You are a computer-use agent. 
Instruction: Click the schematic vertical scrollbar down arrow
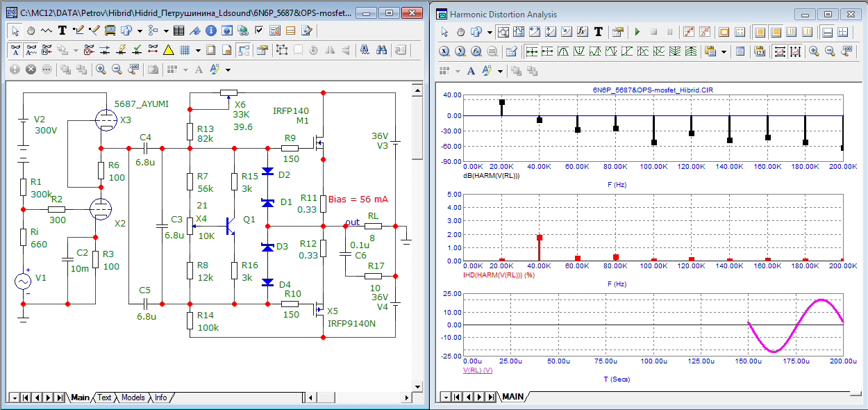tap(417, 386)
